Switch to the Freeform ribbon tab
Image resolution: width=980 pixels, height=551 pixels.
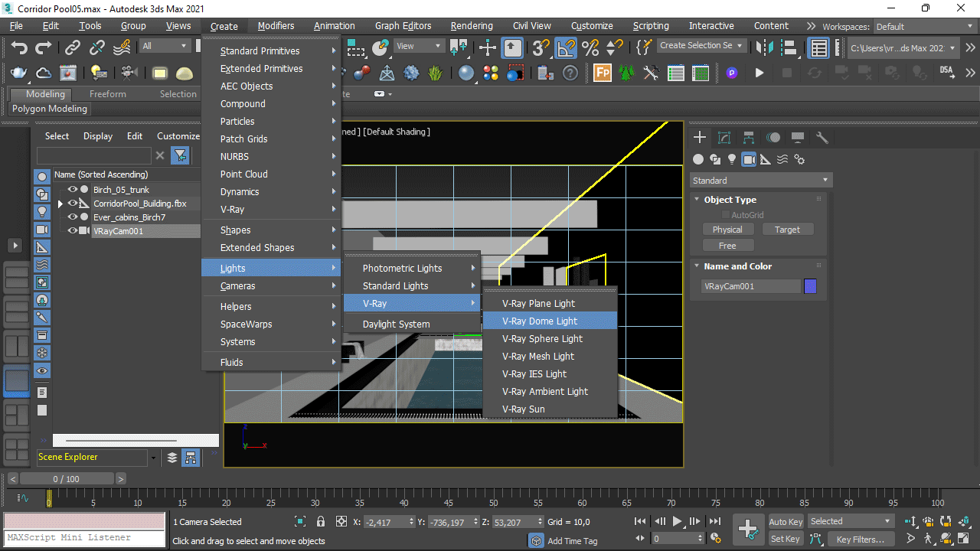point(108,94)
